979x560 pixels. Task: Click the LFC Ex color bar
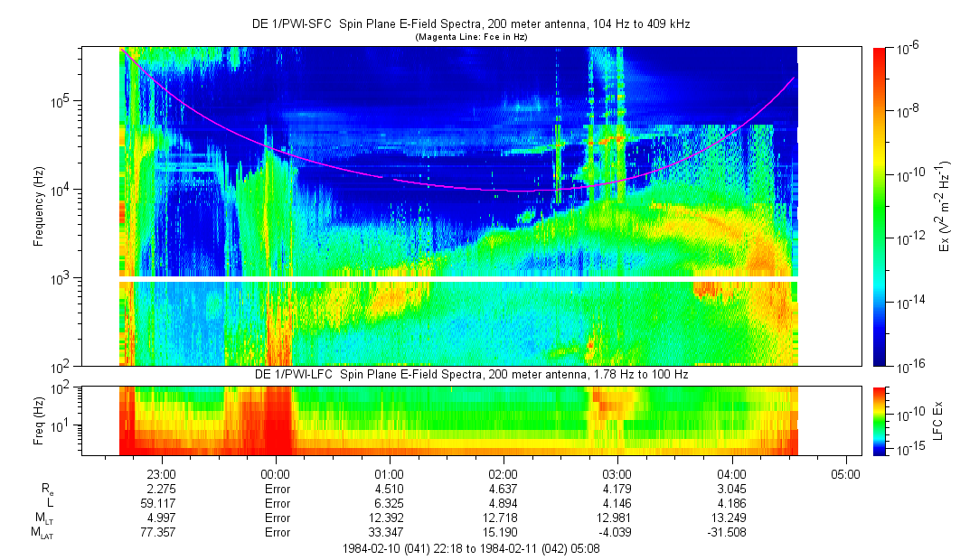[880, 420]
